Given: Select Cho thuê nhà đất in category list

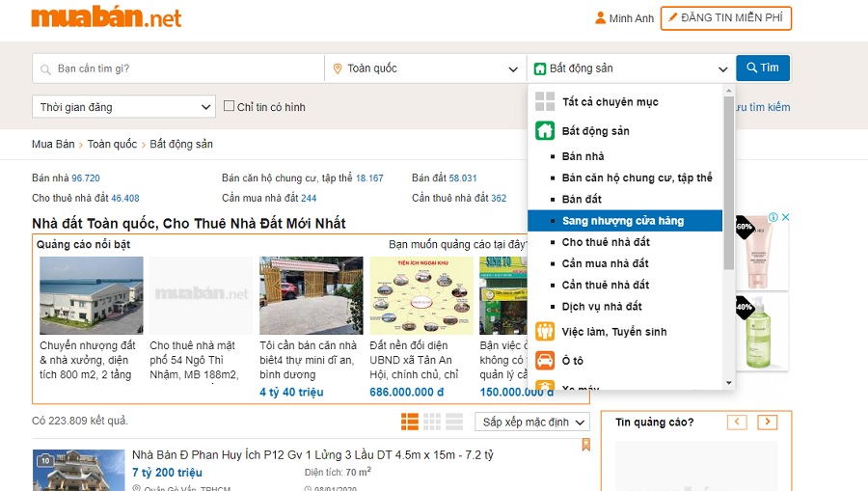Looking at the screenshot, I should (x=606, y=242).
